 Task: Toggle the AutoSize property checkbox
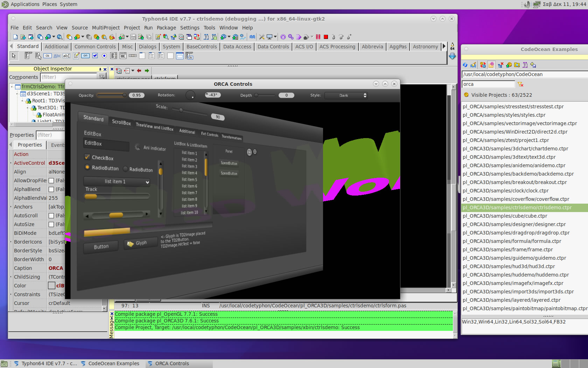coord(51,224)
